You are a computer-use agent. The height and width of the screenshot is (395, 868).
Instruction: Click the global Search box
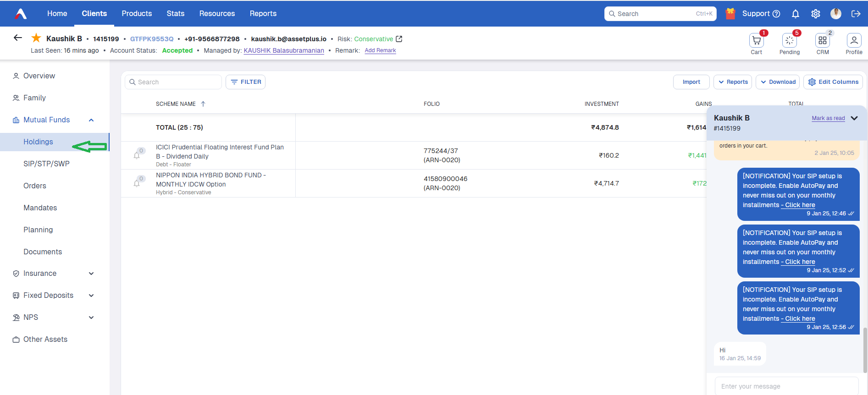[660, 14]
